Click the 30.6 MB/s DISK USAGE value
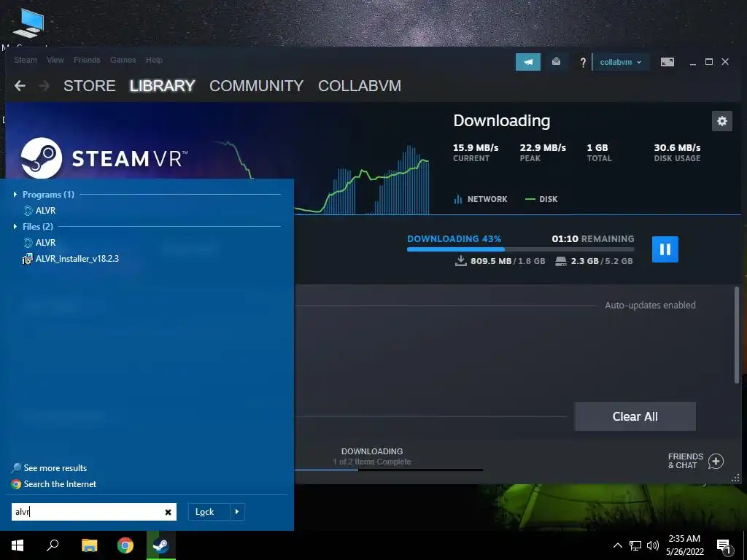This screenshot has height=560, width=747. [677, 147]
